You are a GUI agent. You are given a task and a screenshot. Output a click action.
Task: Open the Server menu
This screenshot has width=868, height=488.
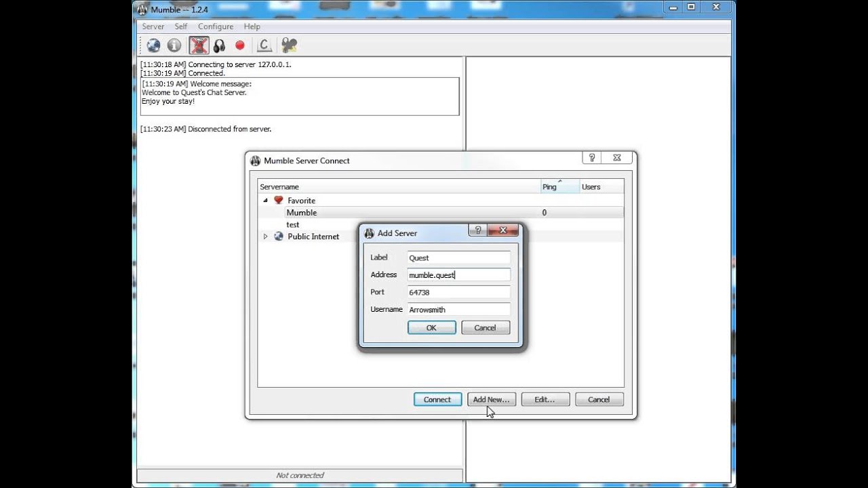click(x=153, y=26)
